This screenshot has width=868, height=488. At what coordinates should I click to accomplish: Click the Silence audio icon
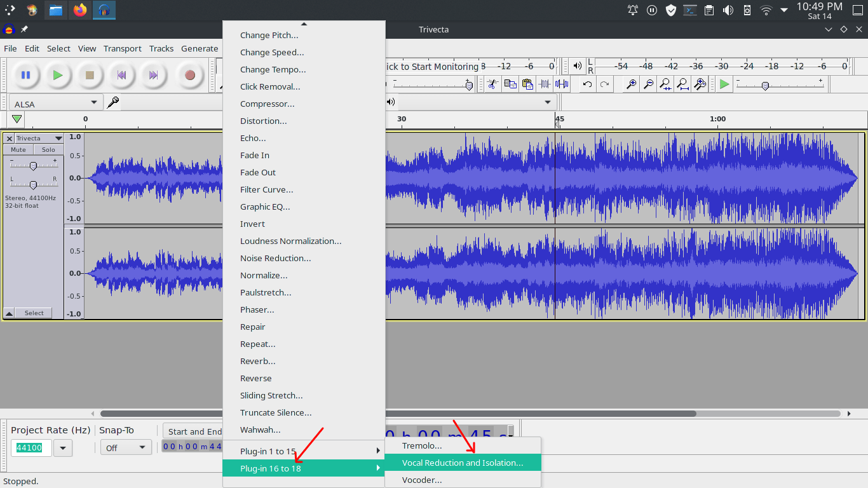562,84
